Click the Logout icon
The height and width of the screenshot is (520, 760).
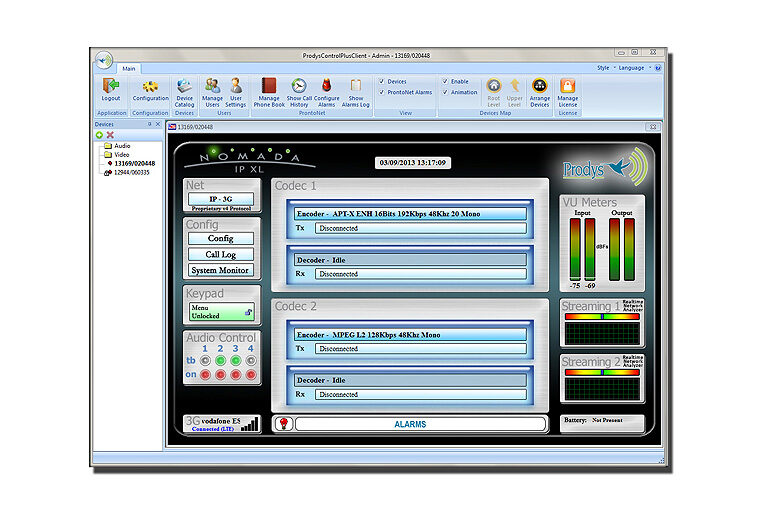pyautogui.click(x=110, y=87)
